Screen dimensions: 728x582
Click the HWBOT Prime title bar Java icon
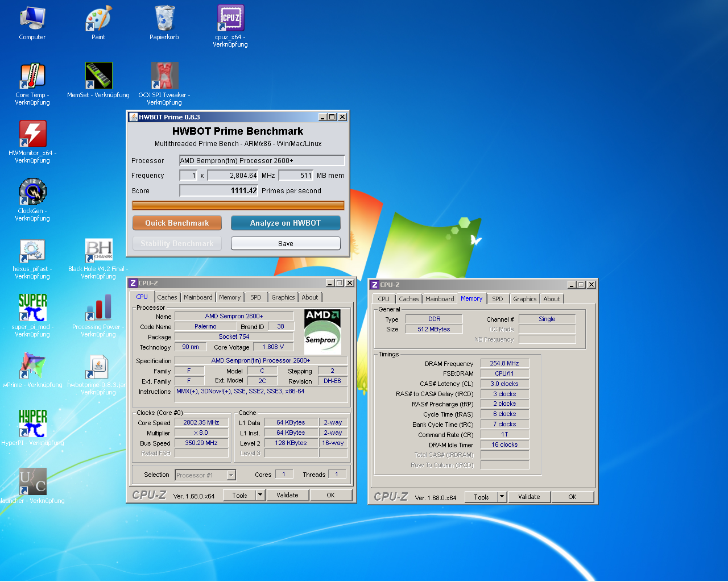133,117
